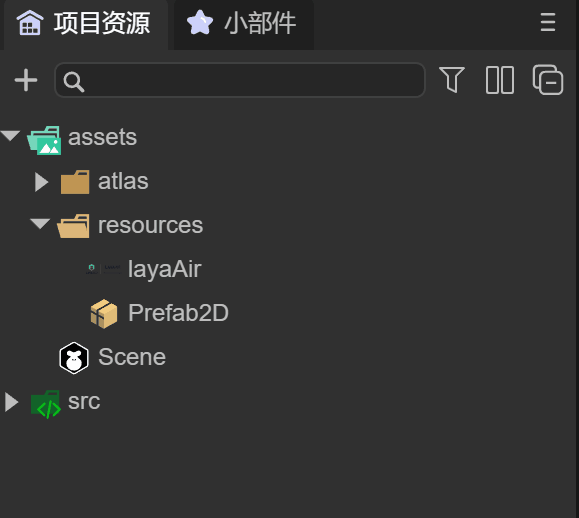579x518 pixels.
Task: Click the collapse-all icon
Action: pyautogui.click(x=548, y=80)
